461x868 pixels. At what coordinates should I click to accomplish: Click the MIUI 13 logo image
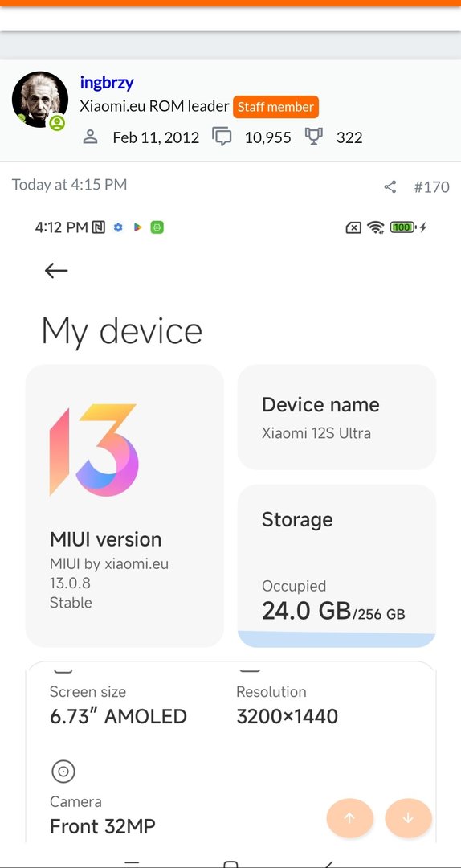(93, 450)
